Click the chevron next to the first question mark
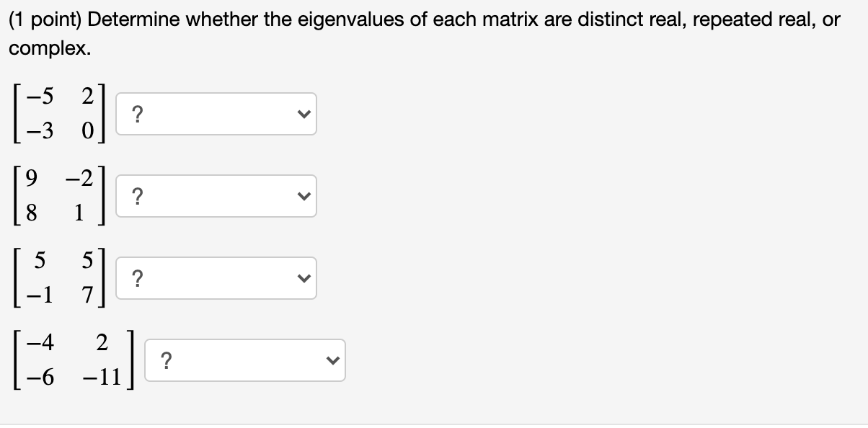Image resolution: width=868 pixels, height=428 pixels. [304, 113]
